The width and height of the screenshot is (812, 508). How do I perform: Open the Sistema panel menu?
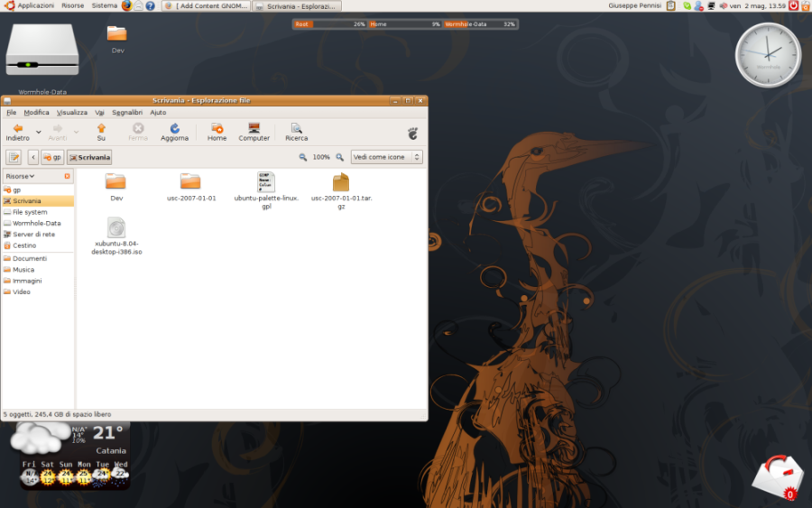click(104, 5)
